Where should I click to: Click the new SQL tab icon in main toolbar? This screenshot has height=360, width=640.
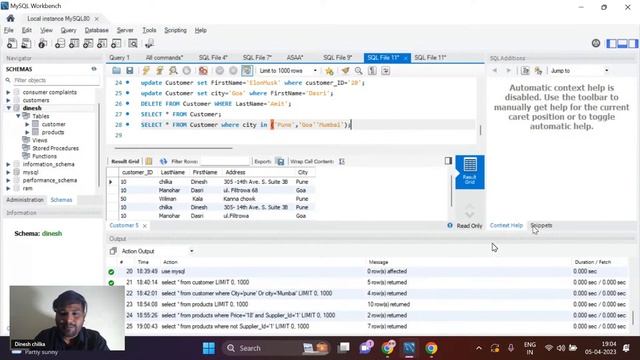[x=12, y=43]
